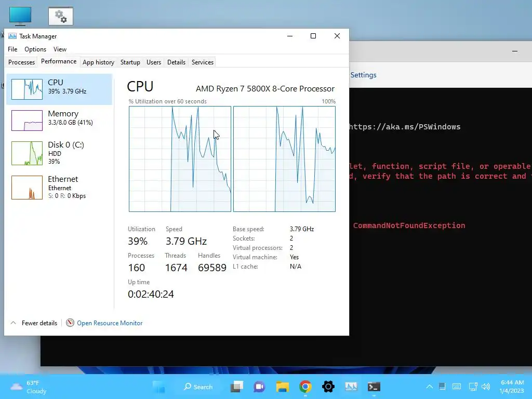Select the CPU mini graph thumbnail
Image resolution: width=532 pixels, height=399 pixels.
click(27, 89)
